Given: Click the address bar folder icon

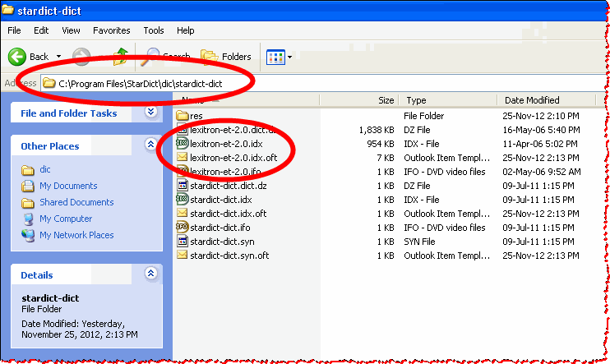Looking at the screenshot, I should 49,83.
